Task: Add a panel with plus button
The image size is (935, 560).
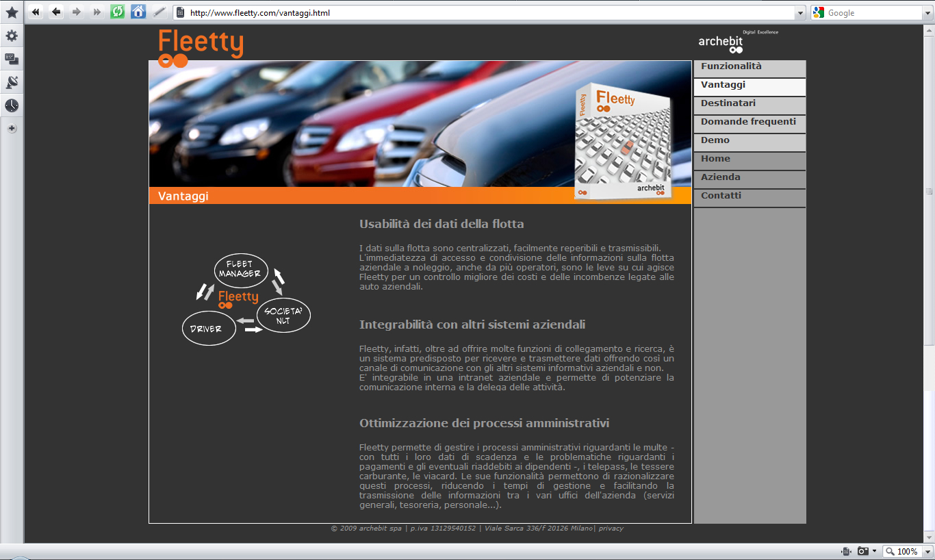Action: click(x=12, y=128)
